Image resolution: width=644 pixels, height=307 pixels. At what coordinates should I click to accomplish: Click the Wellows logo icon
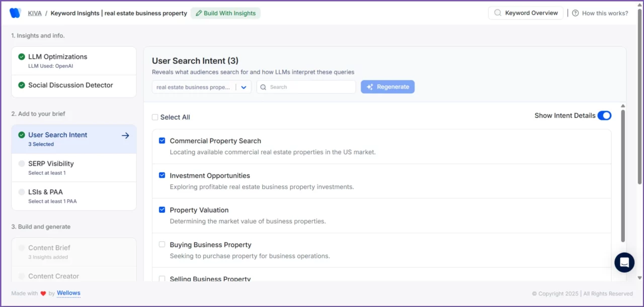coord(15,13)
